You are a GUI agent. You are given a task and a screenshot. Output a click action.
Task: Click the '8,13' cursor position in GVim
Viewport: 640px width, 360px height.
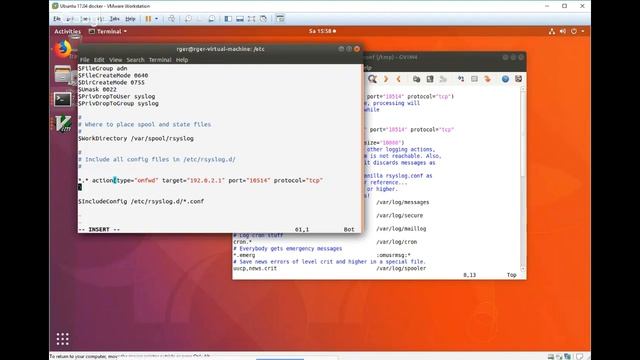(470, 275)
